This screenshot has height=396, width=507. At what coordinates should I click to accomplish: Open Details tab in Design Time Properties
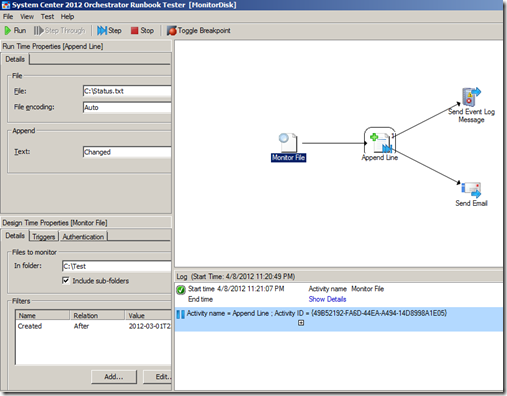15,236
